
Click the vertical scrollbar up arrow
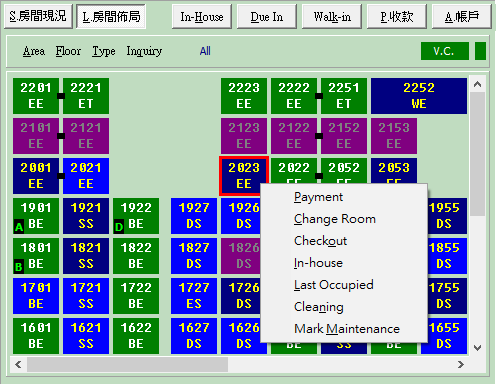coord(477,84)
